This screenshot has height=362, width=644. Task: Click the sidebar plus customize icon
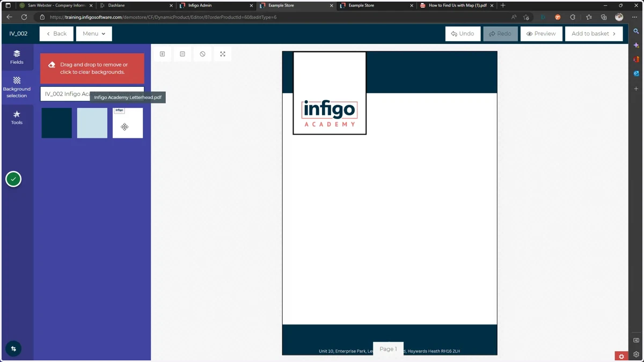[636, 88]
